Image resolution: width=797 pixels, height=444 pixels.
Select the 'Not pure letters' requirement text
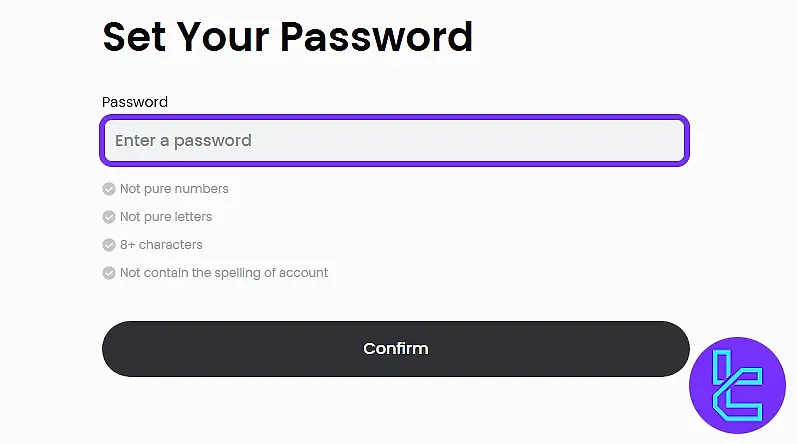click(166, 217)
